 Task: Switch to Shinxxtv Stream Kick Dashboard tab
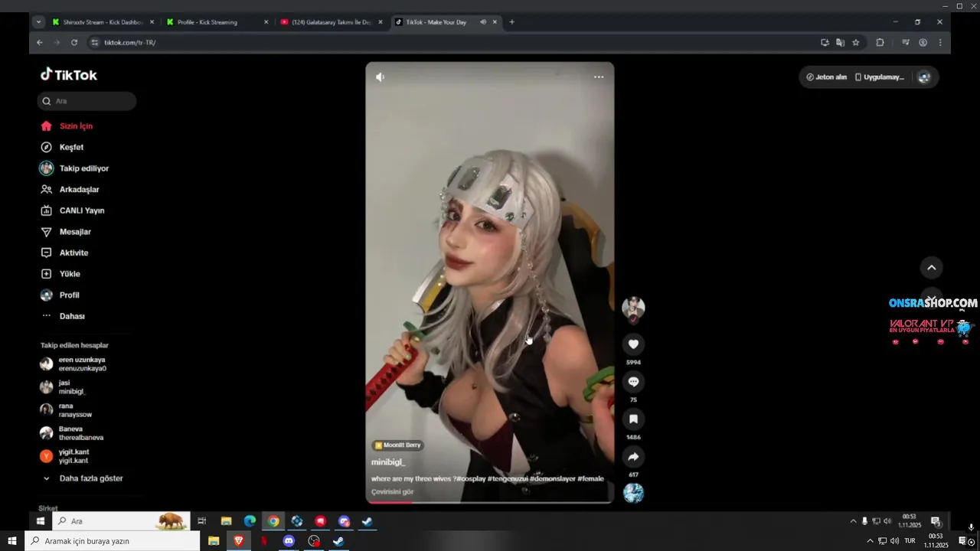point(103,22)
